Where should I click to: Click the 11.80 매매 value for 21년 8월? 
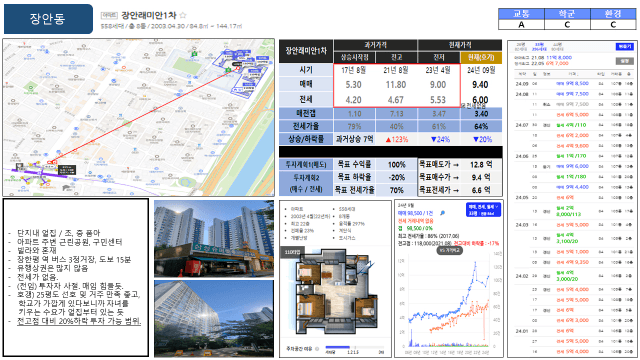pos(396,84)
